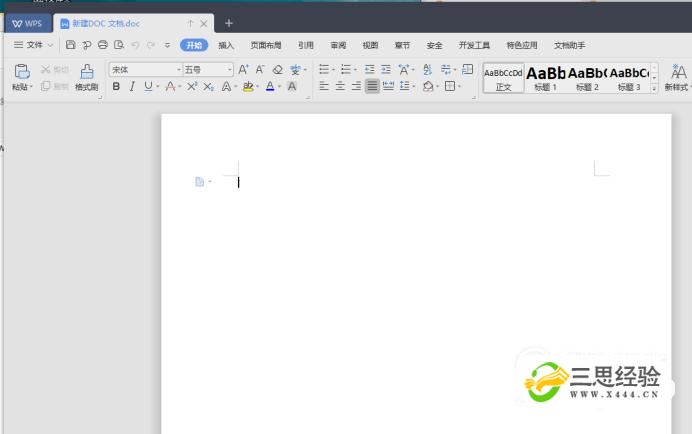The height and width of the screenshot is (434, 692).
Task: Expand the 文件 file menu
Action: (x=34, y=45)
